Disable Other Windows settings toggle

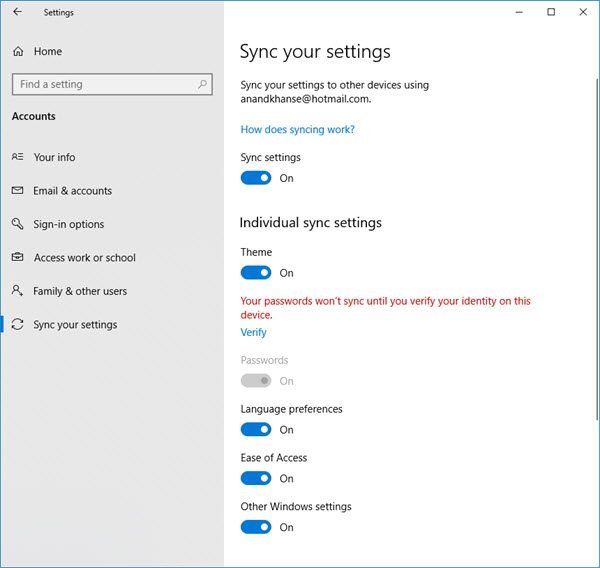256,527
